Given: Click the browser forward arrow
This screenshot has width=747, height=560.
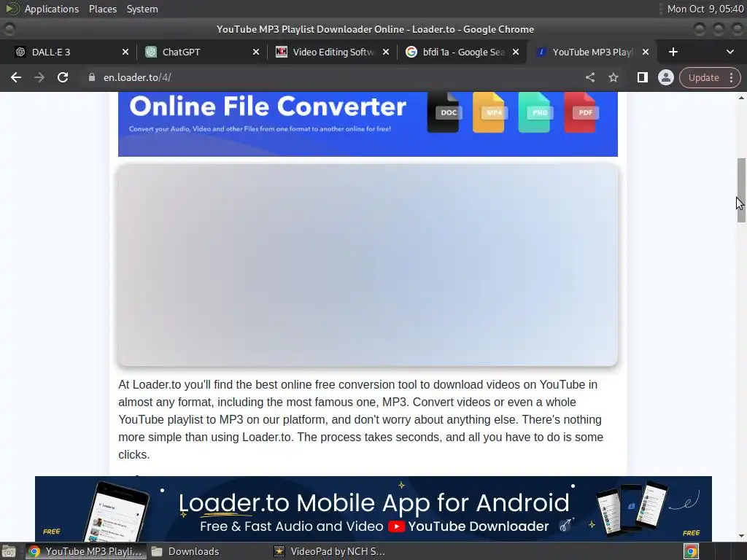Looking at the screenshot, I should pyautogui.click(x=39, y=77).
